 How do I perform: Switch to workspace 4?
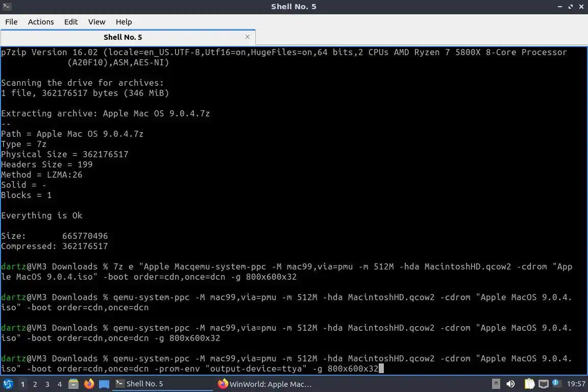(60, 384)
